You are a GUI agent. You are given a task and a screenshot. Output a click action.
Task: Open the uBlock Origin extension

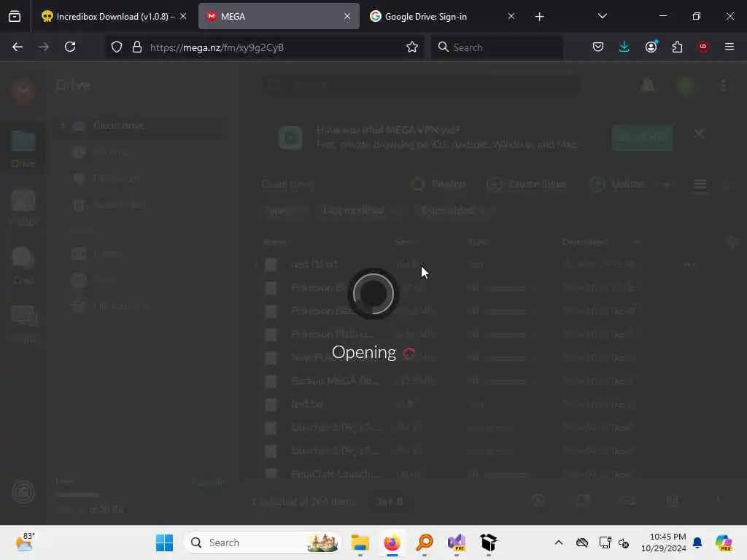[703, 47]
